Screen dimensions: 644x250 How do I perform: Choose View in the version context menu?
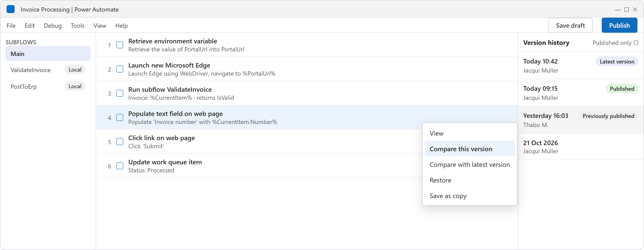[470, 133]
